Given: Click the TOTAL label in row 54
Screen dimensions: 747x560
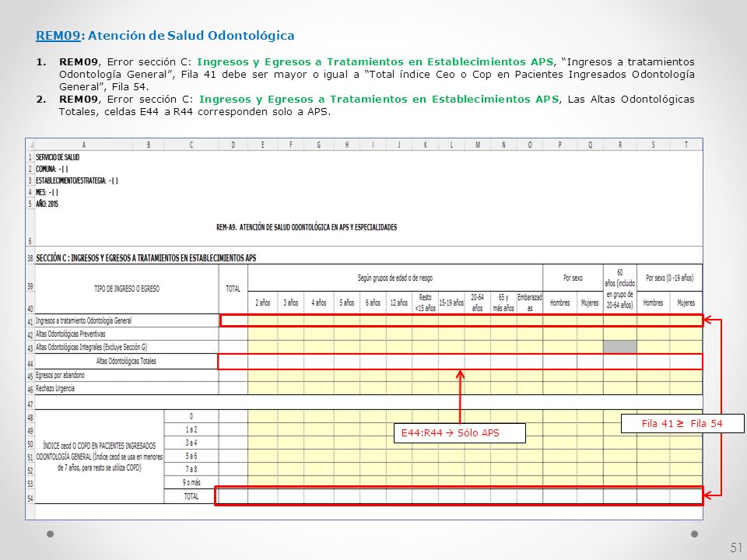Looking at the screenshot, I should (x=191, y=496).
